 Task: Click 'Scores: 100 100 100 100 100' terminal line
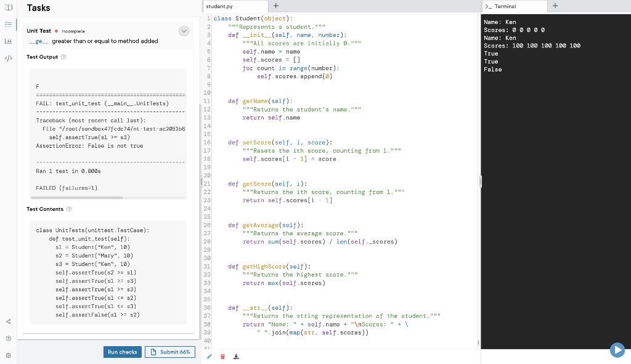pyautogui.click(x=532, y=46)
